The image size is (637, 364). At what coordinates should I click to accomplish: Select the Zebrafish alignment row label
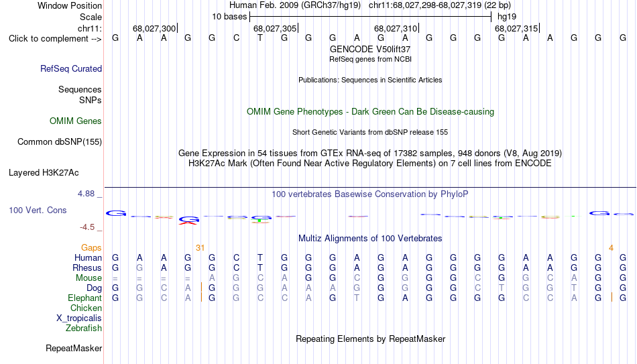point(84,328)
